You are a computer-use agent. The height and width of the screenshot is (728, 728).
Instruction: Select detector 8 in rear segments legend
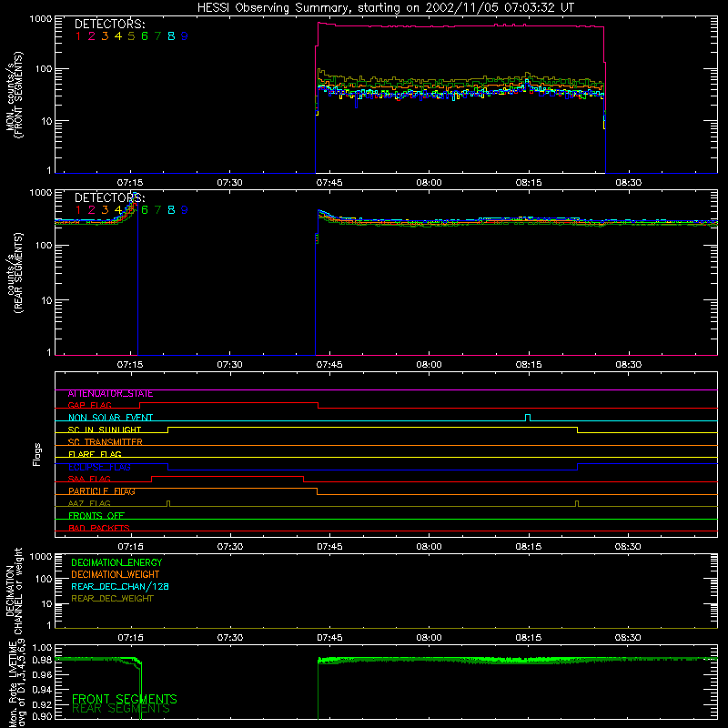[x=171, y=210]
